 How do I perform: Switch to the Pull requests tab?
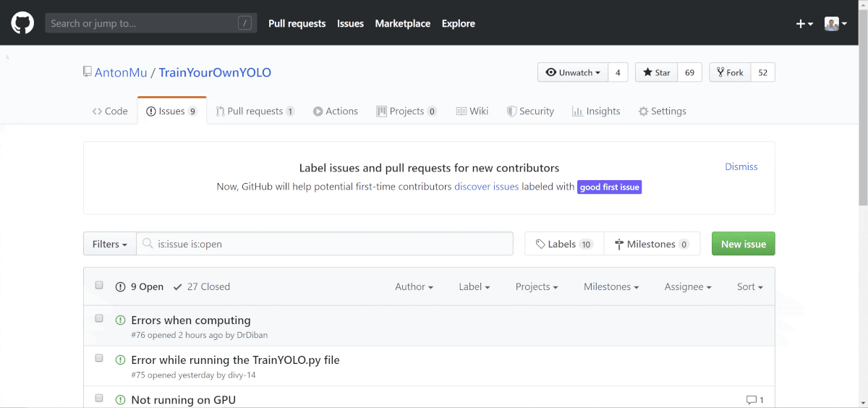pos(255,111)
